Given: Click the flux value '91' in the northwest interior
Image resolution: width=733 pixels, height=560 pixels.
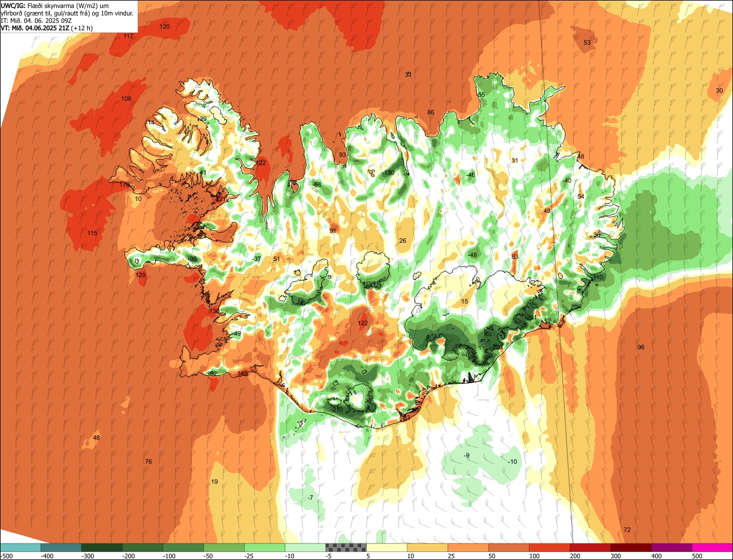Looking at the screenshot, I should tap(333, 231).
